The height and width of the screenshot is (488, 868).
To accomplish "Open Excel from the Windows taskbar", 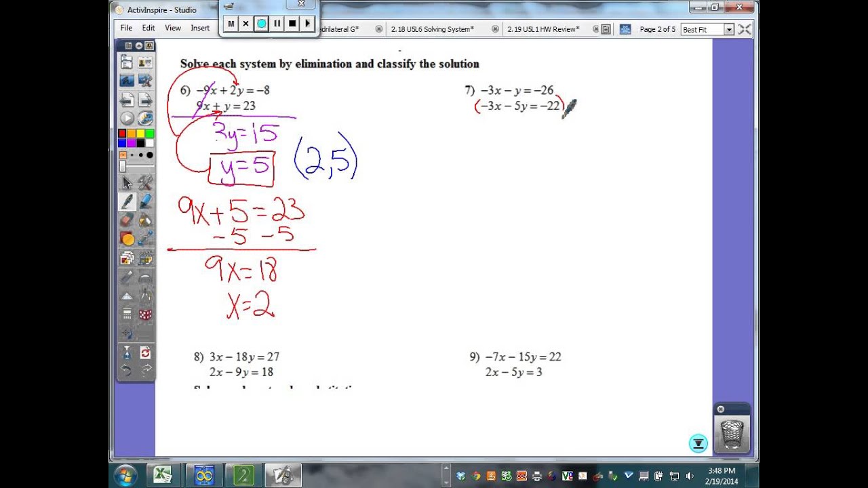I will coord(163,475).
